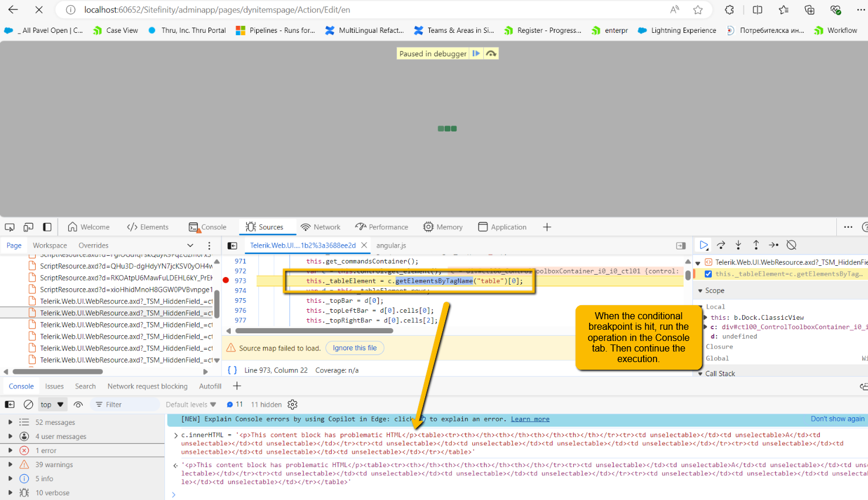Open console settings gear icon

click(292, 404)
